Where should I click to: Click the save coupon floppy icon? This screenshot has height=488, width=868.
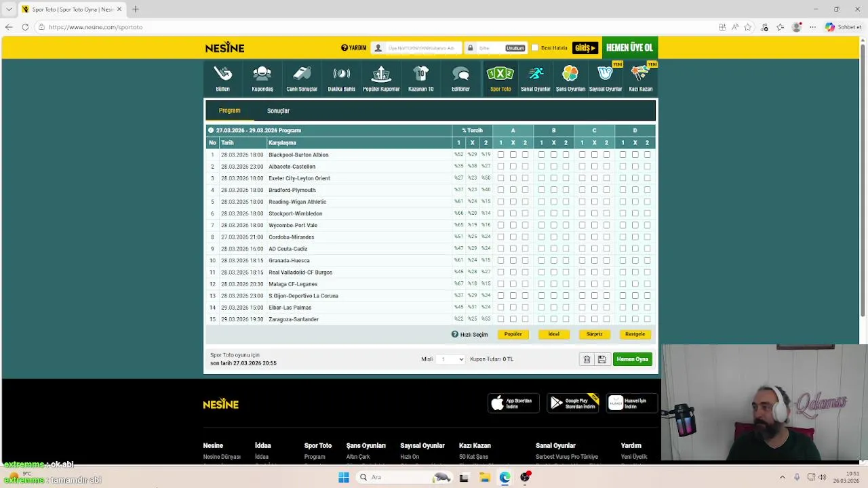pos(601,359)
